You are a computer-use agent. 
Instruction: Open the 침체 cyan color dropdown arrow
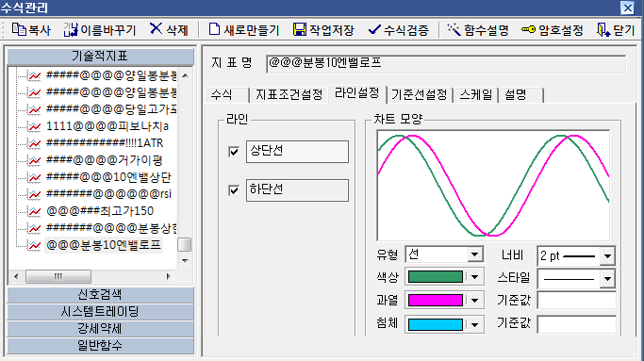475,324
